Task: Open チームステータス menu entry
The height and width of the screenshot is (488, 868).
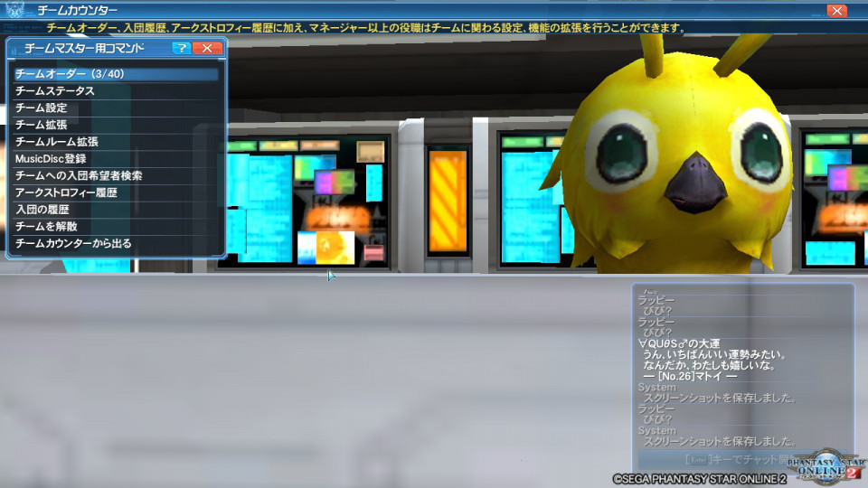Action: [x=116, y=90]
